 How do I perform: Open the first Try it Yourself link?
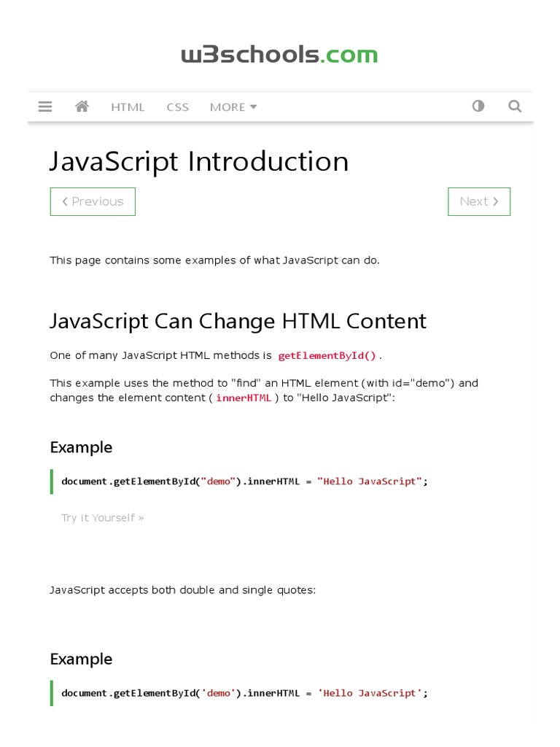102,518
